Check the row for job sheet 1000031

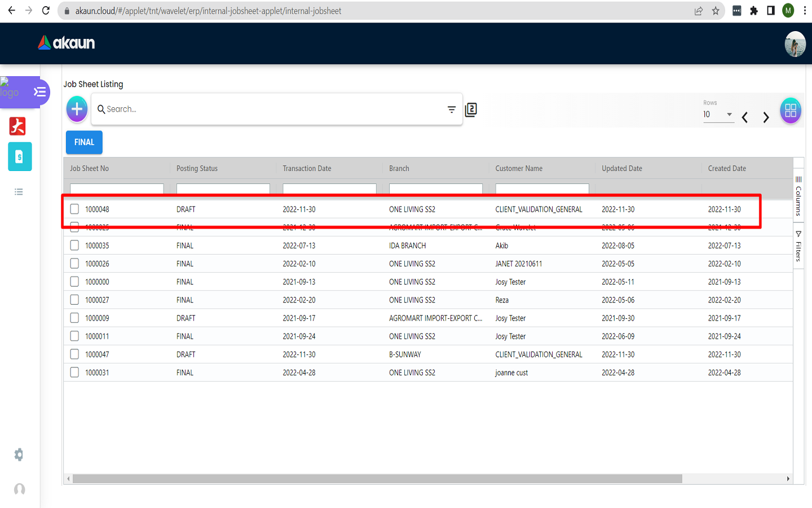point(74,373)
